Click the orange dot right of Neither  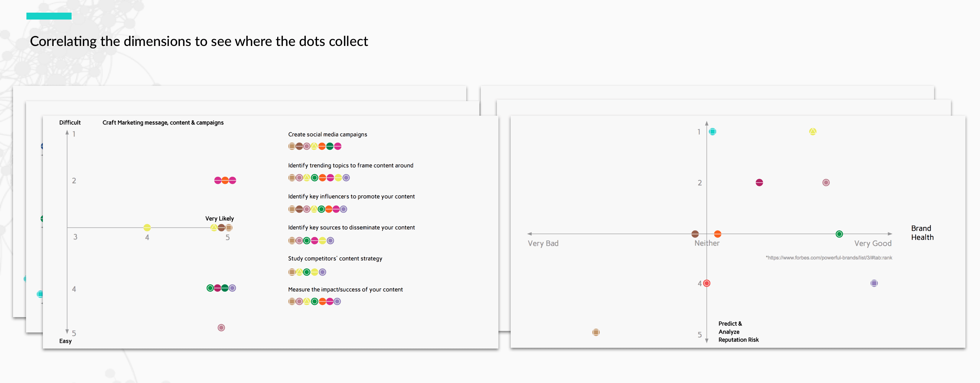point(718,234)
